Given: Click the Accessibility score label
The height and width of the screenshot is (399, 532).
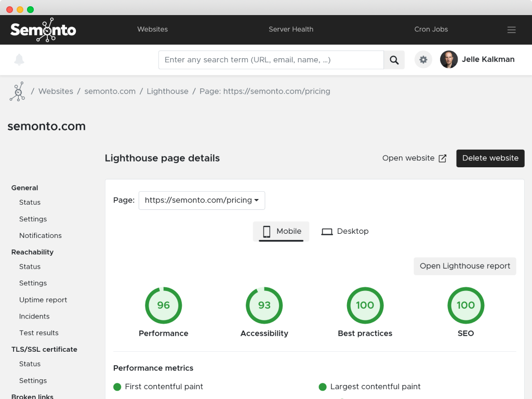Looking at the screenshot, I should [x=264, y=334].
